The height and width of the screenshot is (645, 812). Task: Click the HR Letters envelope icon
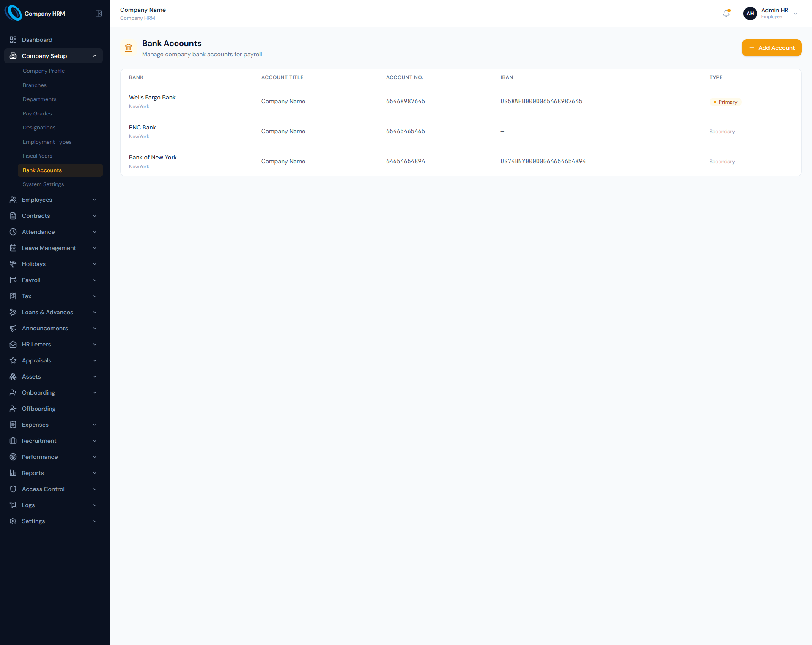click(13, 344)
